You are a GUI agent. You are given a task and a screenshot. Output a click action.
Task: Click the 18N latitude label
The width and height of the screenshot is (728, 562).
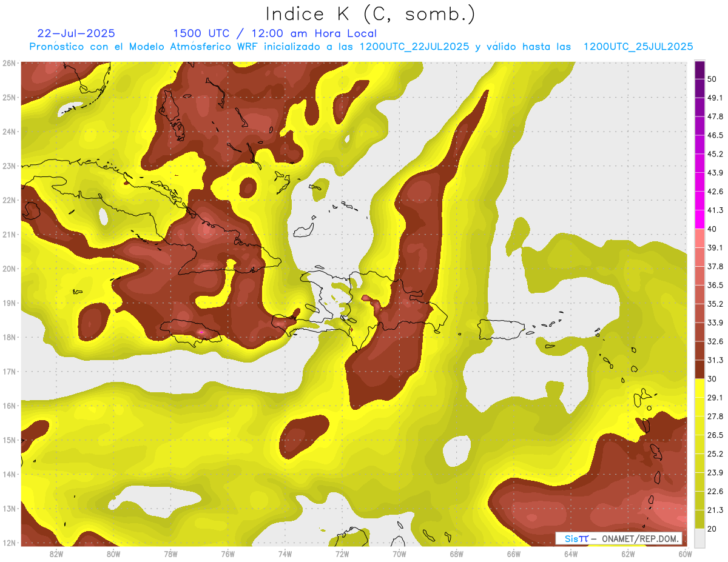click(9, 337)
